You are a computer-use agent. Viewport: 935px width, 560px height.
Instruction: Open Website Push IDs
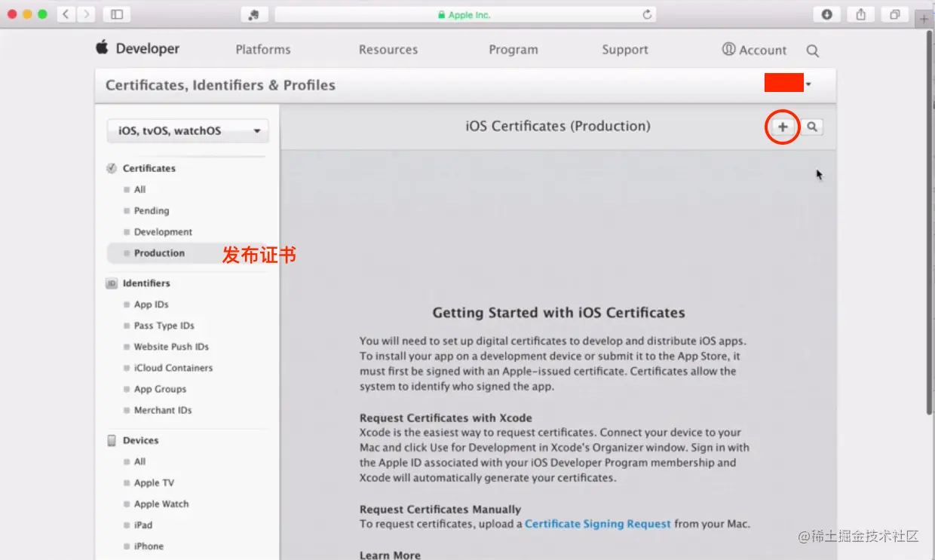(171, 347)
